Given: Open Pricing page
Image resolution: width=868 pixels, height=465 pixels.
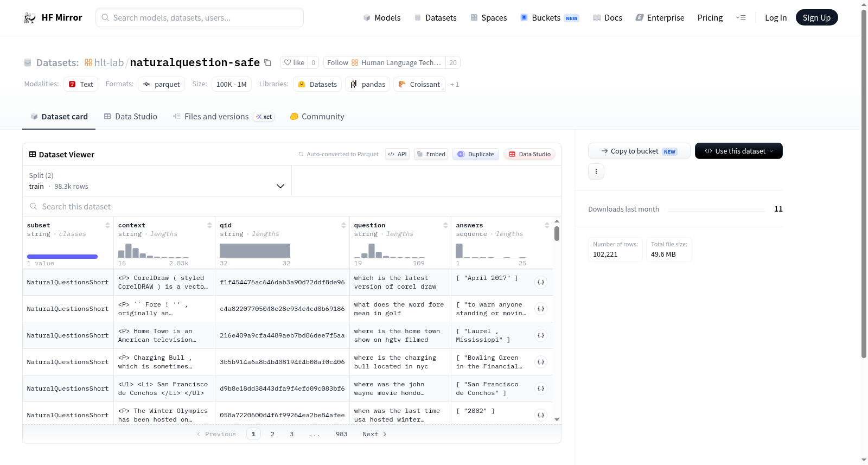Looking at the screenshot, I should click(710, 17).
